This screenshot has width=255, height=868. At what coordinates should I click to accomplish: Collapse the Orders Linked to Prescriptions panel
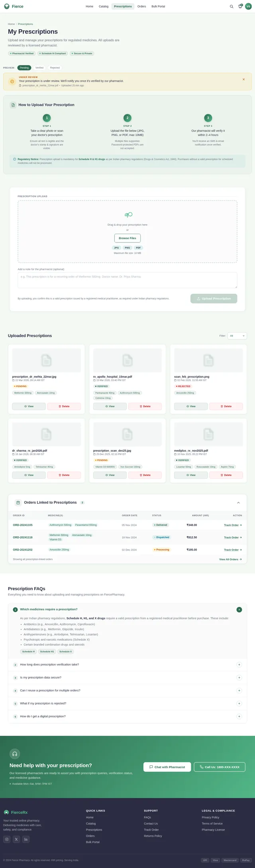(x=238, y=503)
